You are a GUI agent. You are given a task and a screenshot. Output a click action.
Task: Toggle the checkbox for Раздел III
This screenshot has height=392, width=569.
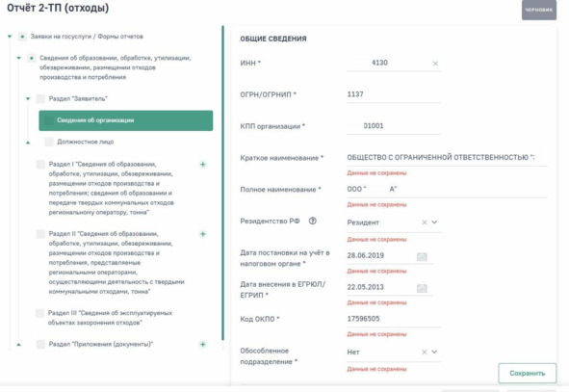(39, 313)
